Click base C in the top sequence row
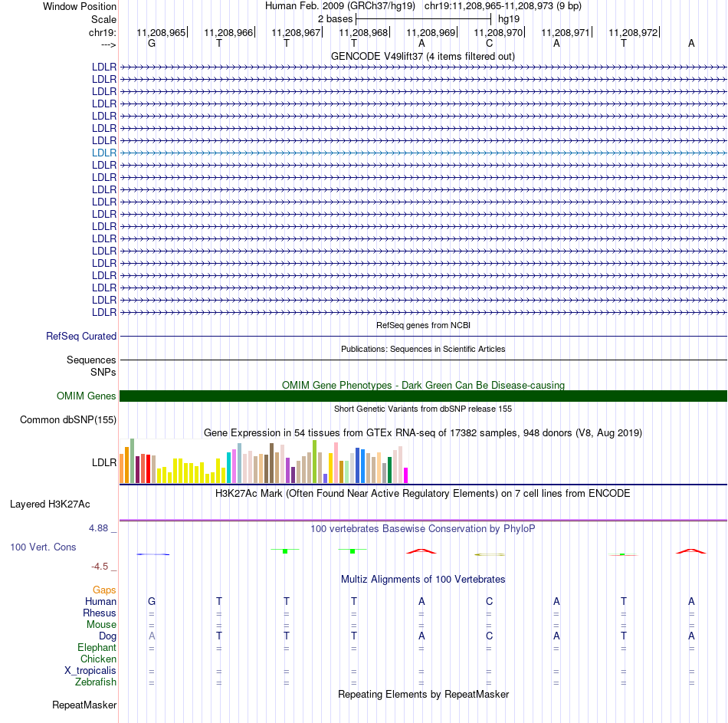The height and width of the screenshot is (723, 728). [489, 43]
